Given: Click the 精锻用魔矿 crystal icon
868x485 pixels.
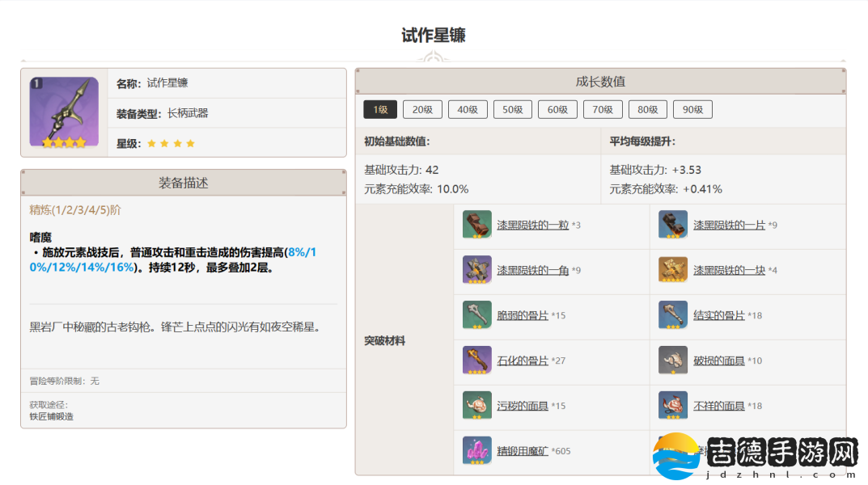Looking at the screenshot, I should pyautogui.click(x=476, y=451).
